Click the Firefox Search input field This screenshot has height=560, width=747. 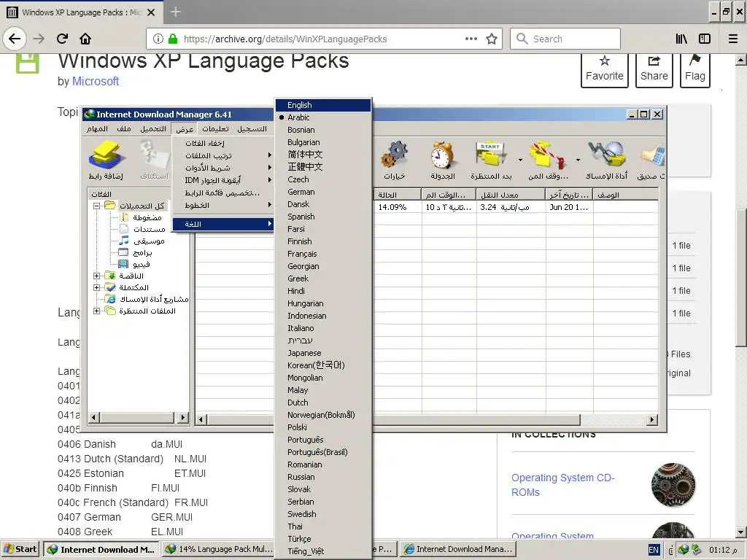(x=565, y=39)
